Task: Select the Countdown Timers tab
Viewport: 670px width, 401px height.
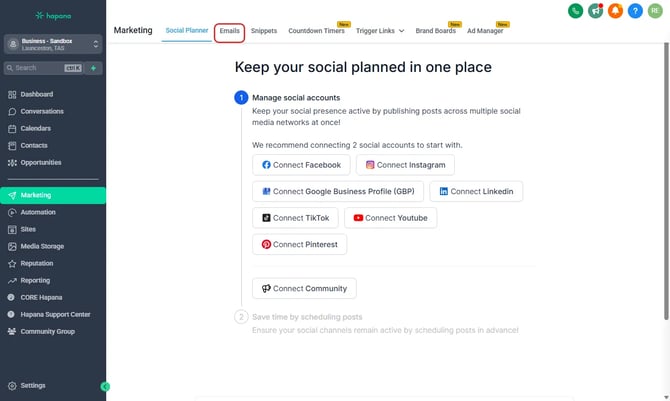Action: coord(316,31)
